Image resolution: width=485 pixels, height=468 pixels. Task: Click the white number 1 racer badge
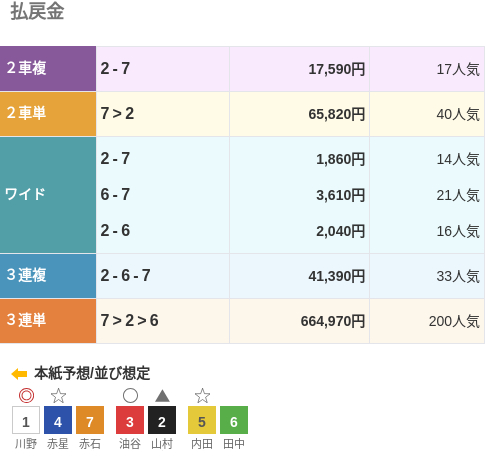[26, 420]
